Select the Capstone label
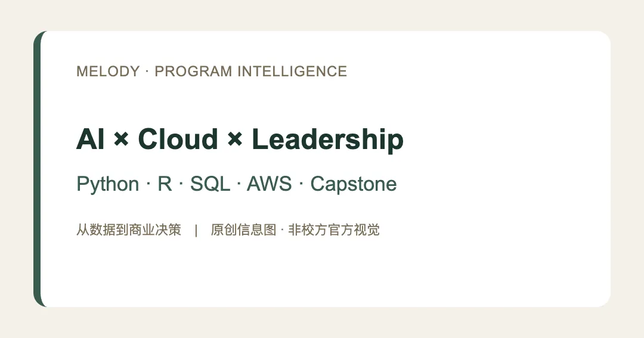The height and width of the screenshot is (338, 644). pos(354,184)
